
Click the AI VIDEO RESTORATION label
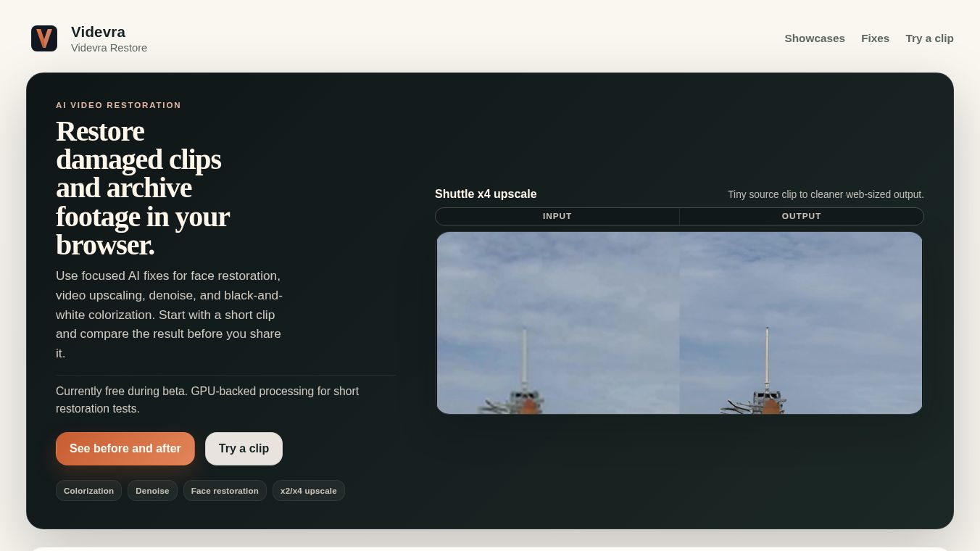coord(118,105)
